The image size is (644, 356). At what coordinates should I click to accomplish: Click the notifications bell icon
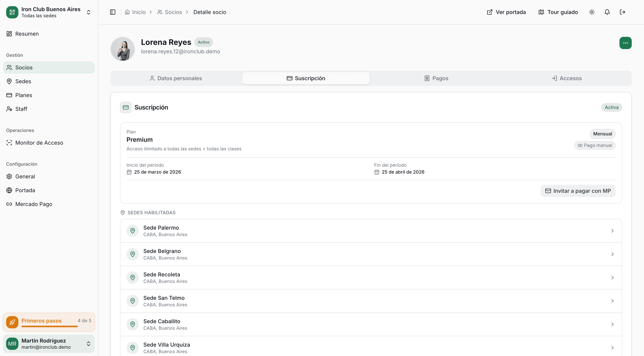tap(607, 12)
